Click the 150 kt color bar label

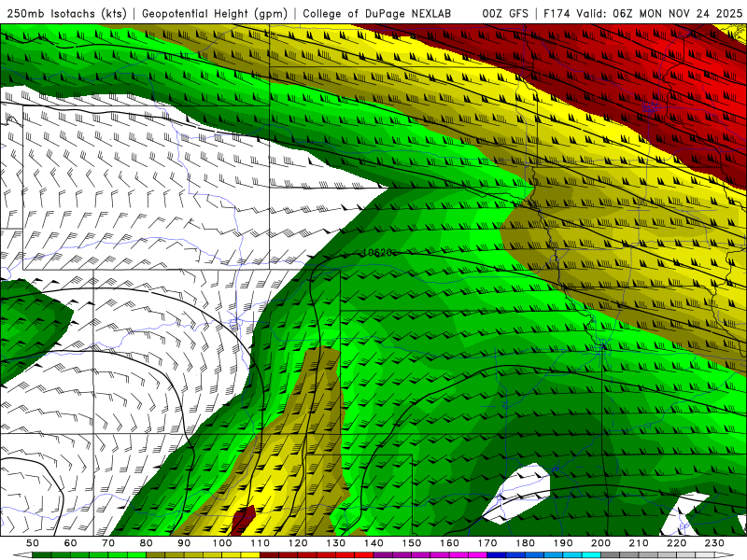411,543
